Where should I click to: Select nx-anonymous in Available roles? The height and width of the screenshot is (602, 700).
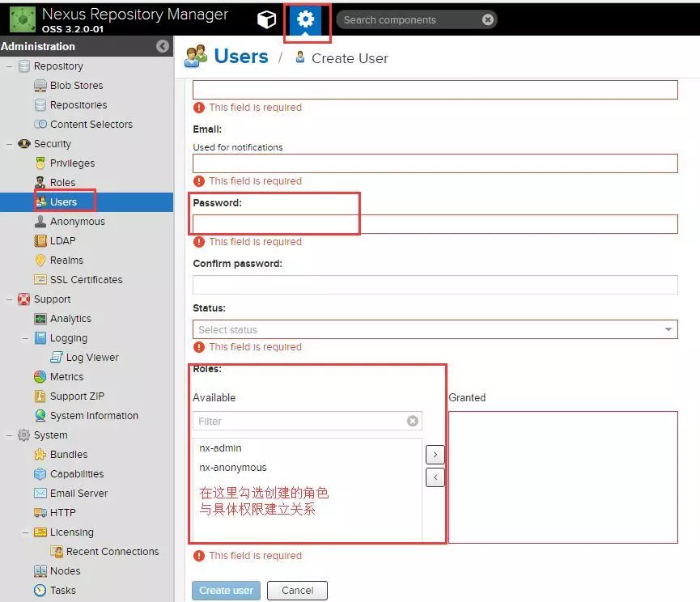(x=232, y=468)
